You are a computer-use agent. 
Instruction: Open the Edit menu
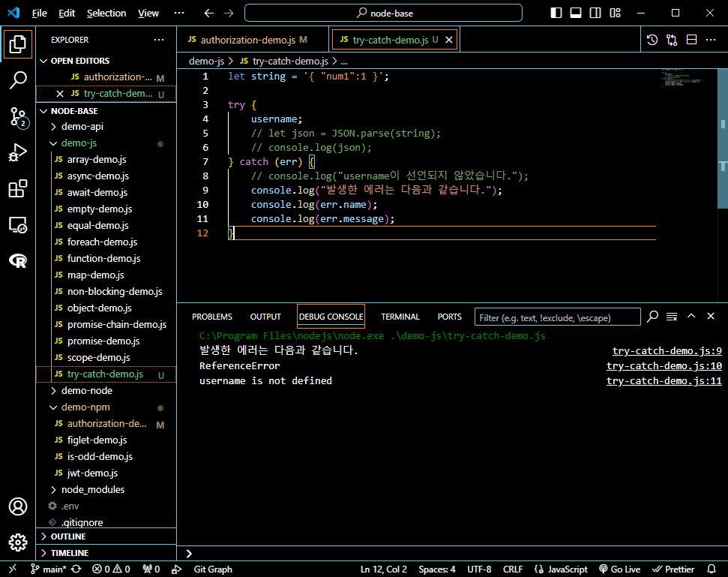[67, 13]
